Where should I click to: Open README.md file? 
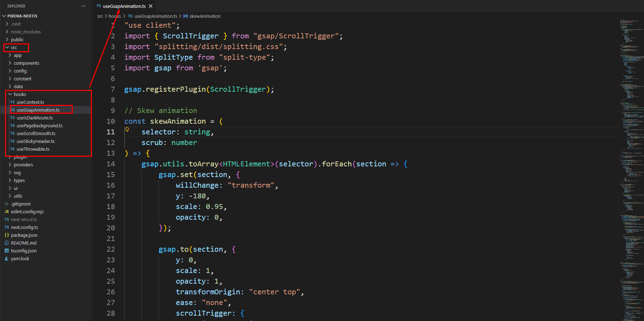[23, 243]
